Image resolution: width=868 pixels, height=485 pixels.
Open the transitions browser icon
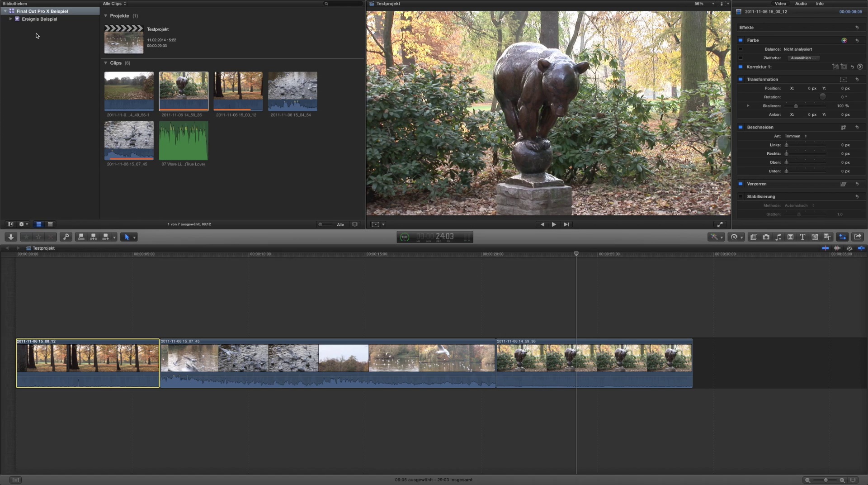tap(790, 237)
